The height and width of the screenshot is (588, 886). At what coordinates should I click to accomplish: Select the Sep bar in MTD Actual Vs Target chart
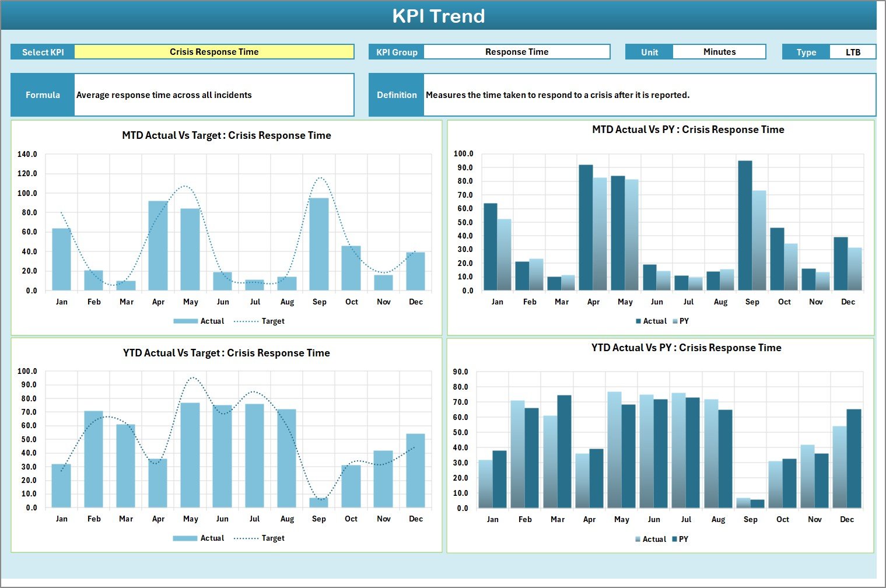pos(319,244)
